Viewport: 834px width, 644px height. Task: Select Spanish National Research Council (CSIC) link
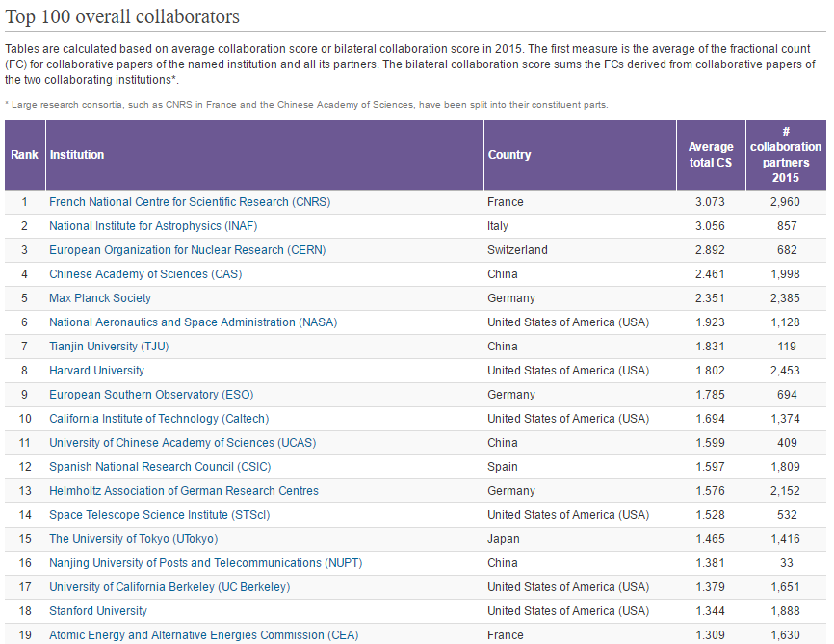click(160, 466)
